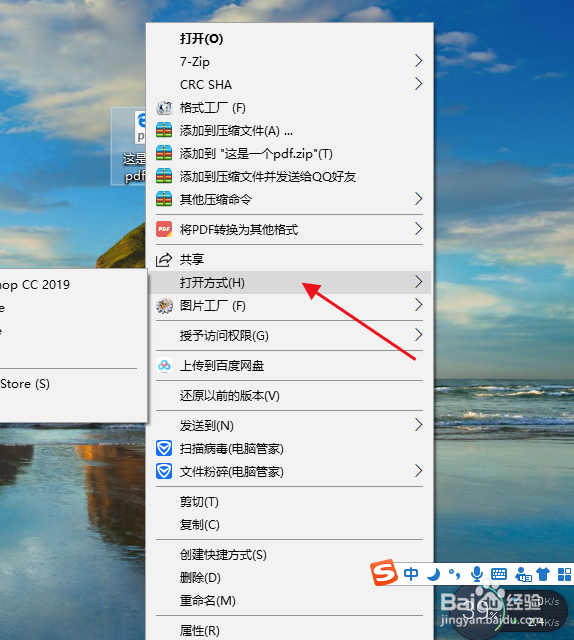
Task: Click the Sogou account person icon
Action: pyautogui.click(x=523, y=574)
